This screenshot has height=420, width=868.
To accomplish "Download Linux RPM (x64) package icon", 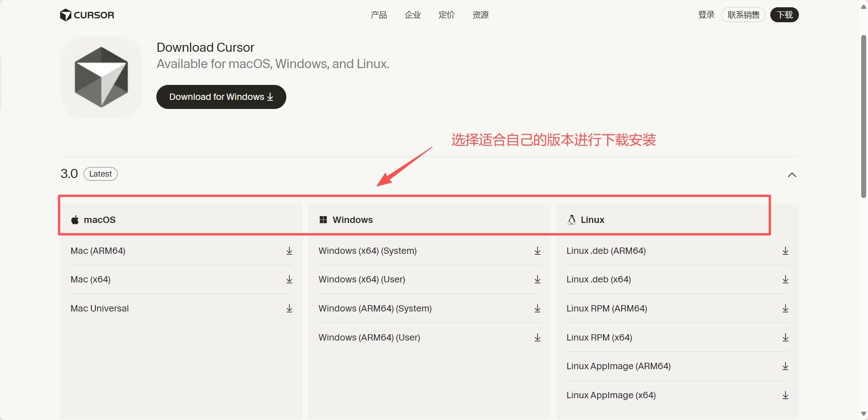I will coord(785,337).
